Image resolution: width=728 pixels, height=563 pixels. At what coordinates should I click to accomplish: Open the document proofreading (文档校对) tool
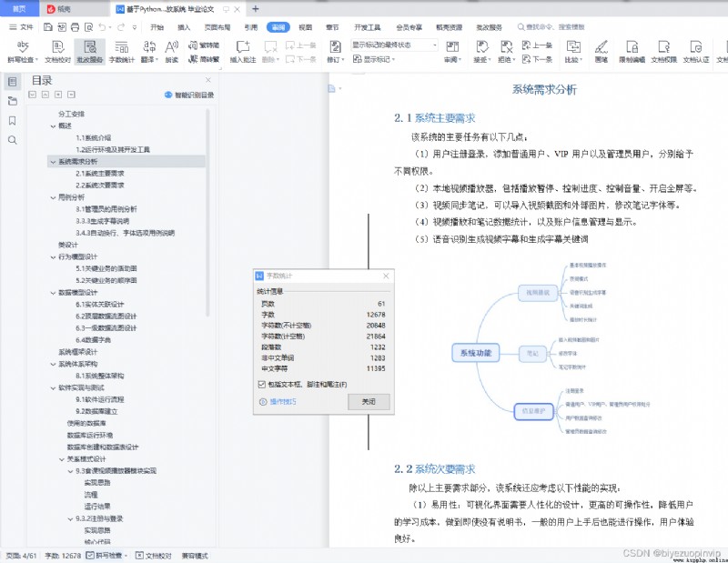tap(57, 51)
